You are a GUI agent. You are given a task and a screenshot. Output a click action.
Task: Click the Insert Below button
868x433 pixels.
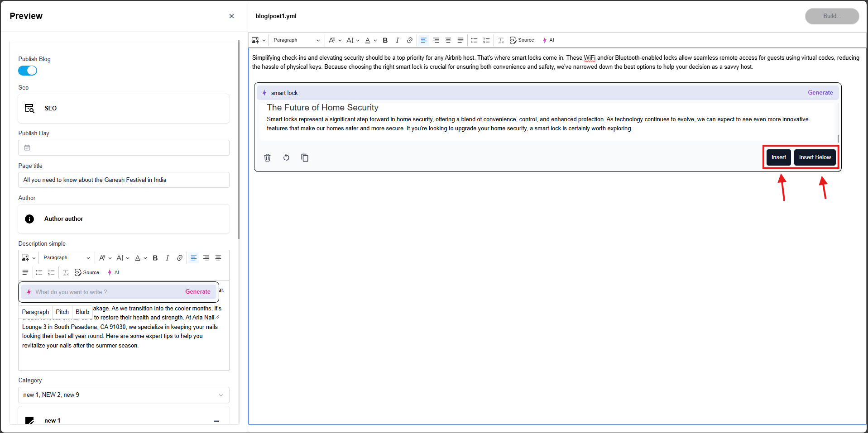pos(815,157)
